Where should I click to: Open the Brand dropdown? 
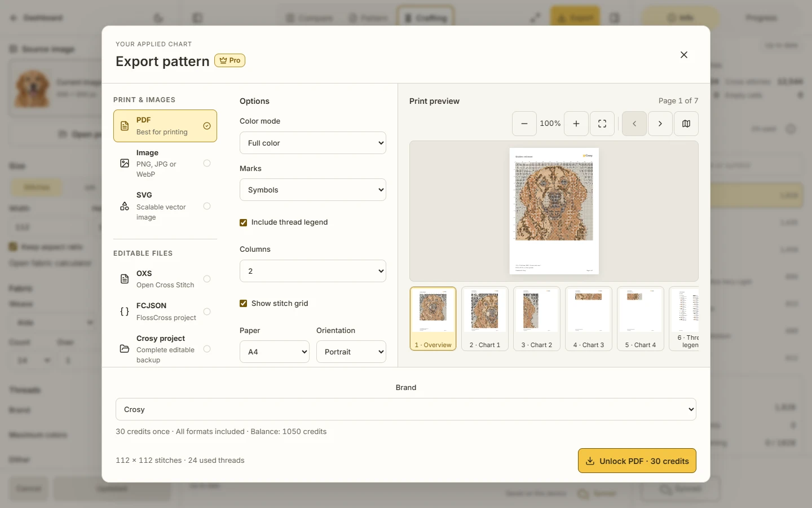point(406,409)
